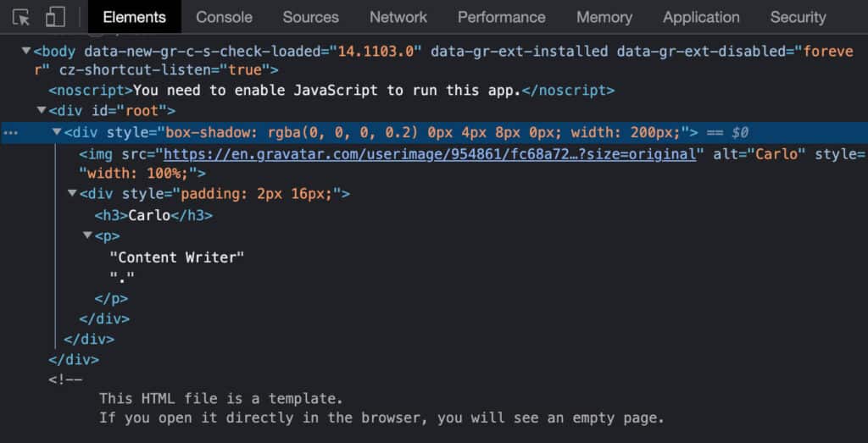Open the gravatar image src link
This screenshot has width=868, height=443.
pyautogui.click(x=433, y=154)
